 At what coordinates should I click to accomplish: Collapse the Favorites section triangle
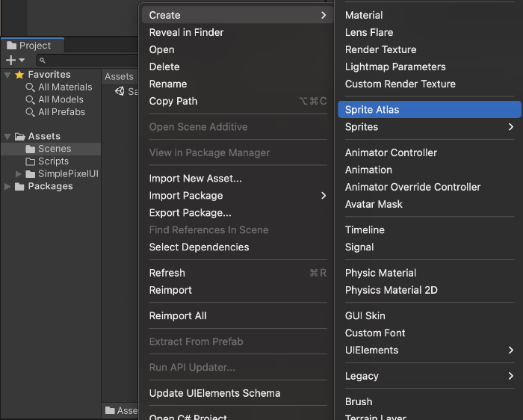coord(7,75)
